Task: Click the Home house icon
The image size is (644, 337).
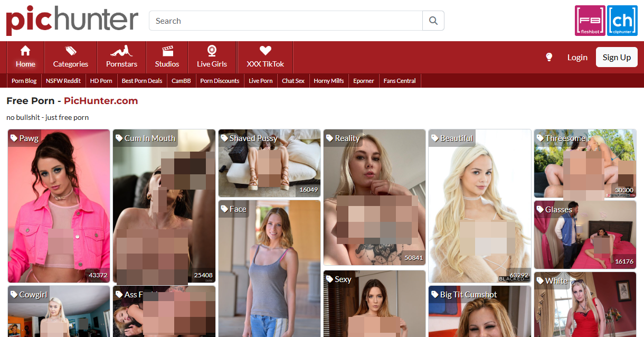Action: (25, 51)
